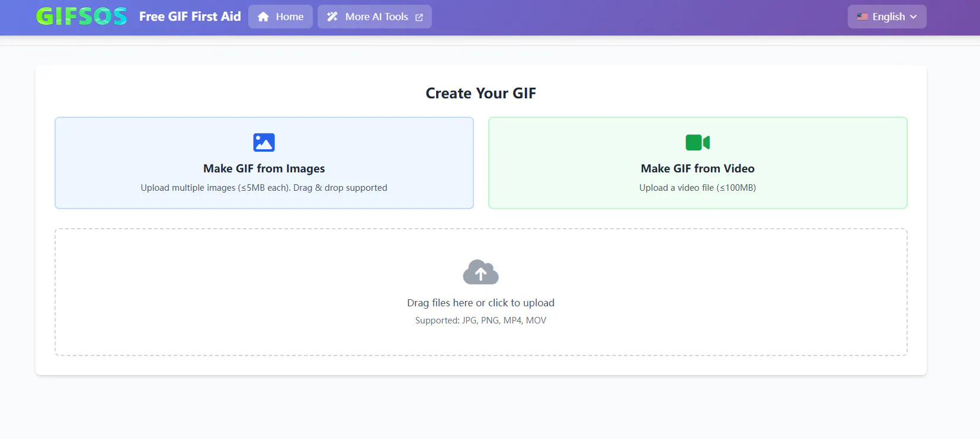Screen dimensions: 980x439
Task: Click the magic wand icon for AI Tools
Action: [x=332, y=17]
